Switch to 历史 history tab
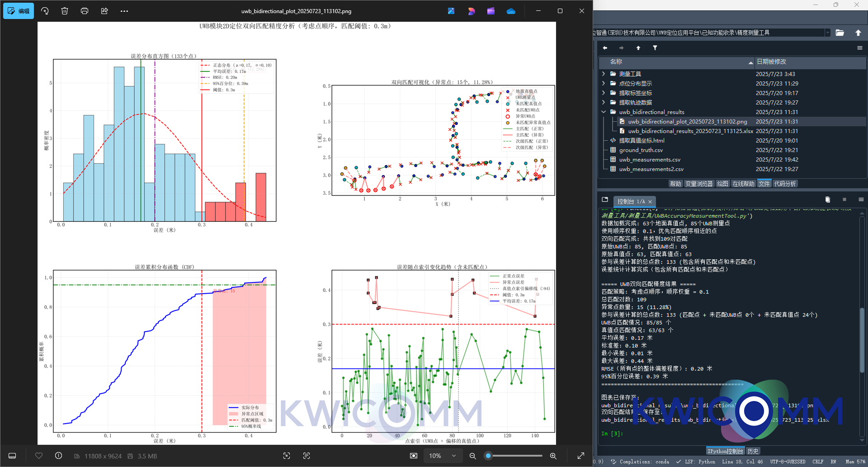 click(753, 451)
